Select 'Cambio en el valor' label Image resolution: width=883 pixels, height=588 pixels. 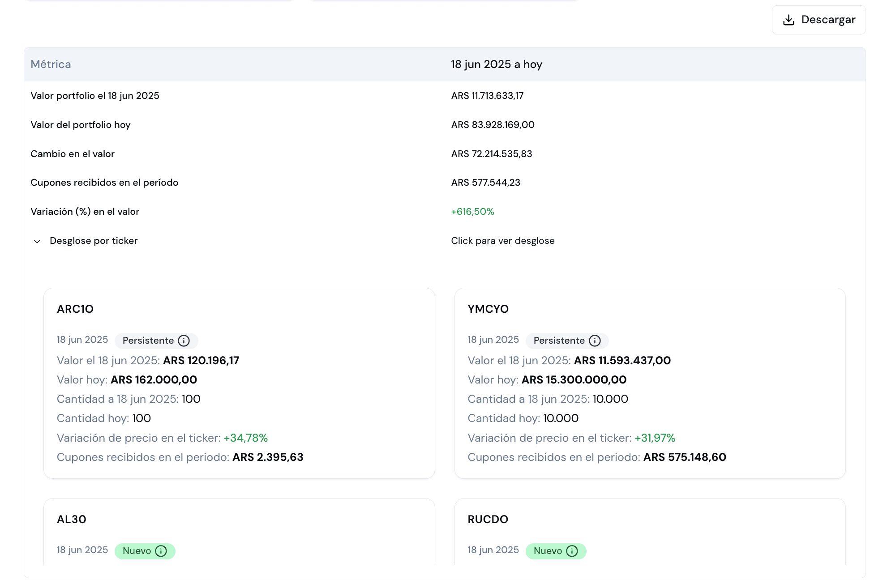click(73, 154)
